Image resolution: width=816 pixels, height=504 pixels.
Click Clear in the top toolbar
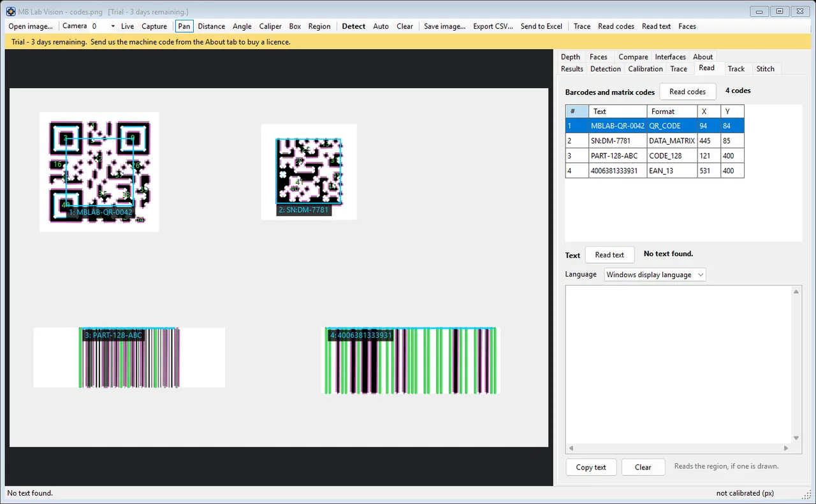(405, 26)
